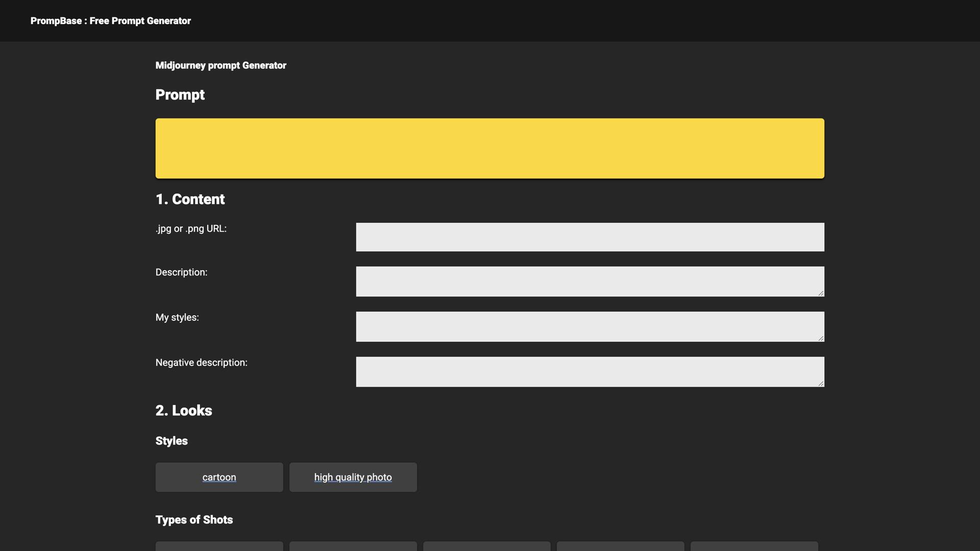Click the "Negative description:" label
Image resolution: width=980 pixels, height=551 pixels.
click(201, 362)
